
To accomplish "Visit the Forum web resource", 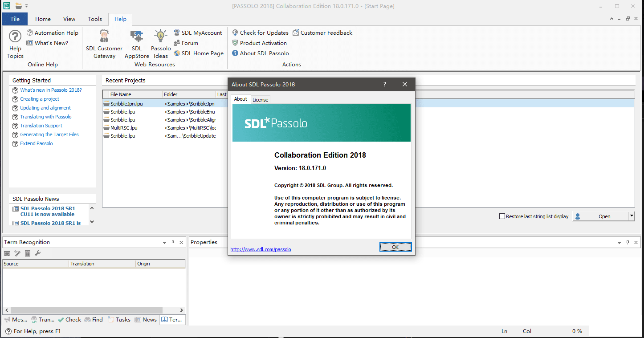I will [186, 43].
